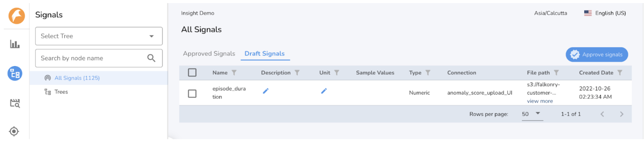Open the view more file path link
This screenshot has height=143, width=644.
pyautogui.click(x=540, y=101)
